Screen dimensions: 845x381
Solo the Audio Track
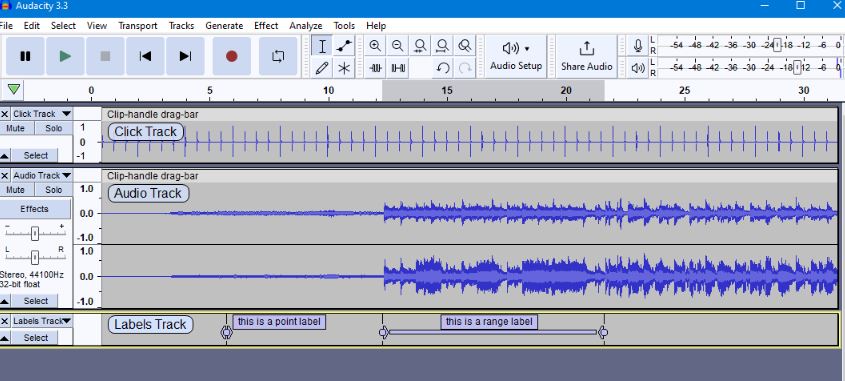click(53, 190)
